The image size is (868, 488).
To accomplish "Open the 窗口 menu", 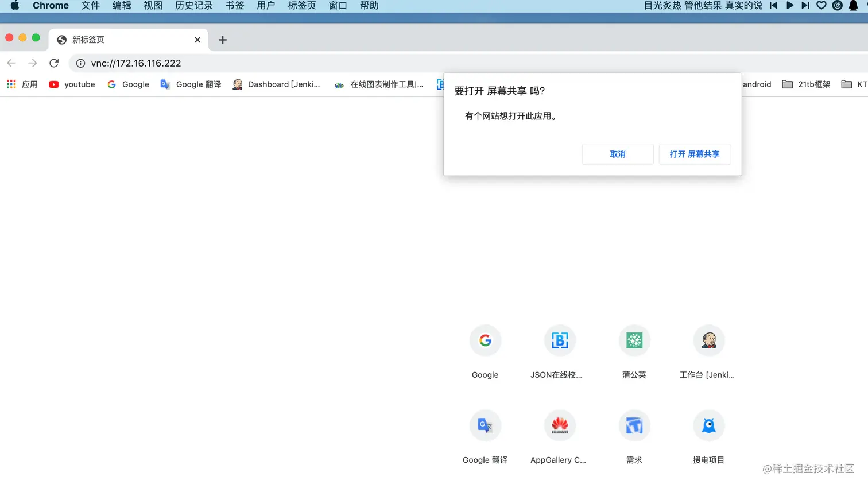I will click(338, 6).
